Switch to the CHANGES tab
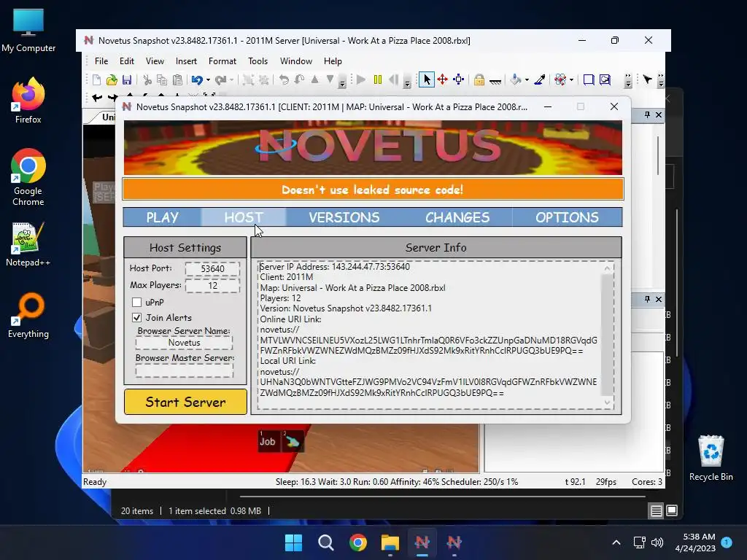 pyautogui.click(x=457, y=217)
